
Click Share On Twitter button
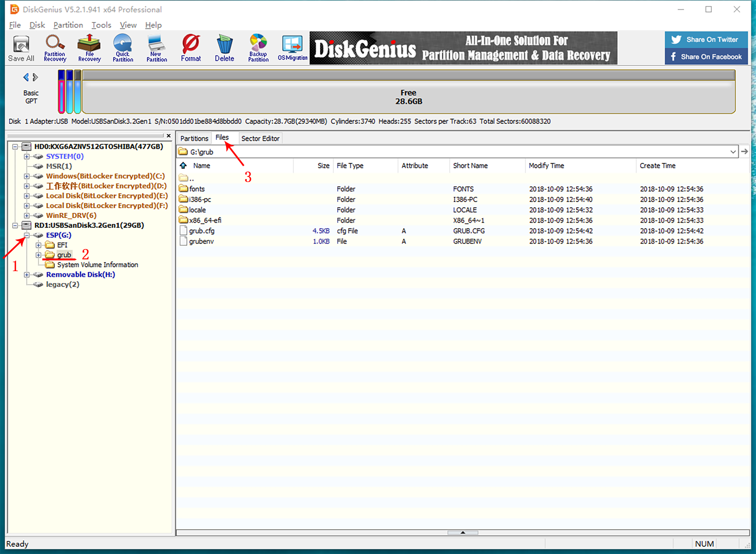[706, 40]
